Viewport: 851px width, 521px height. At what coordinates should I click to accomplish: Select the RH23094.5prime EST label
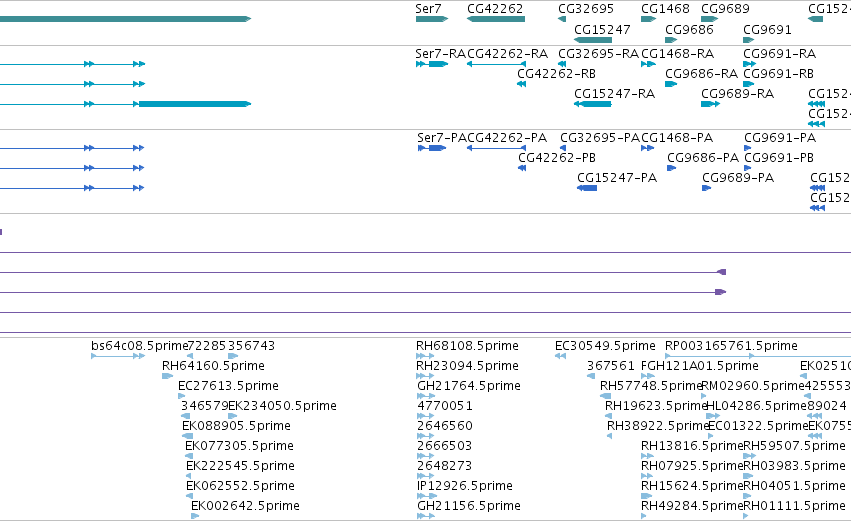click(467, 366)
